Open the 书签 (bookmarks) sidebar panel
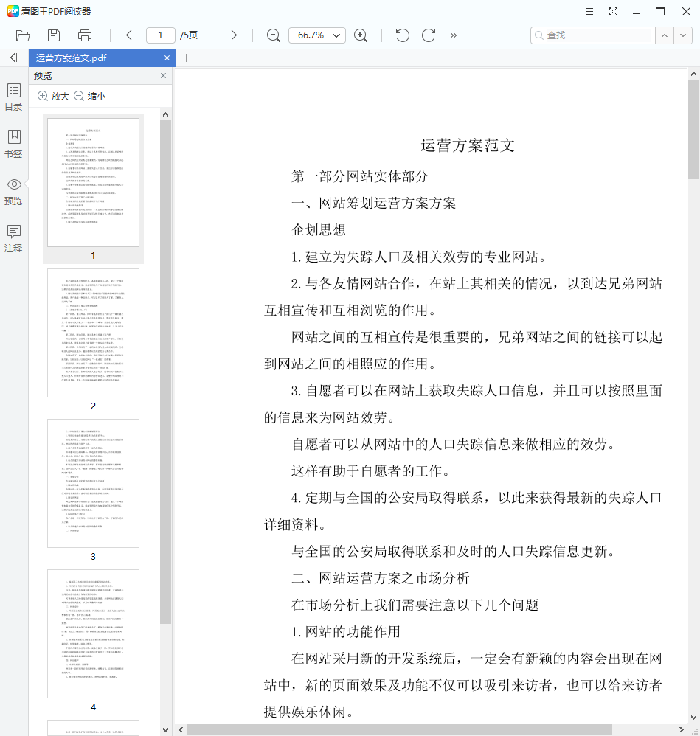The width and height of the screenshot is (700, 736). click(x=13, y=144)
